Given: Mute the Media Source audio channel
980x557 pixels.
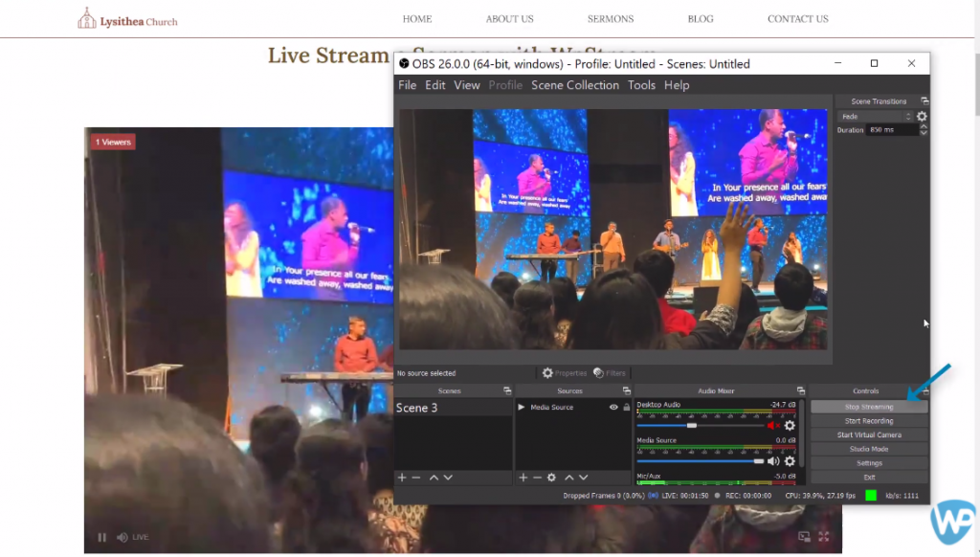Looking at the screenshot, I should coord(772,460).
